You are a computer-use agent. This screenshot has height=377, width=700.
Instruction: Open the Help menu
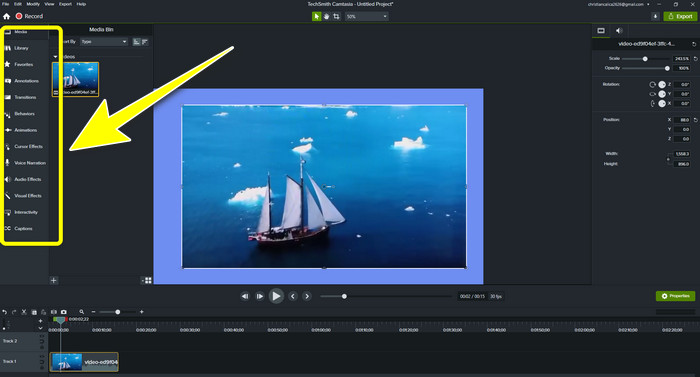coord(81,4)
